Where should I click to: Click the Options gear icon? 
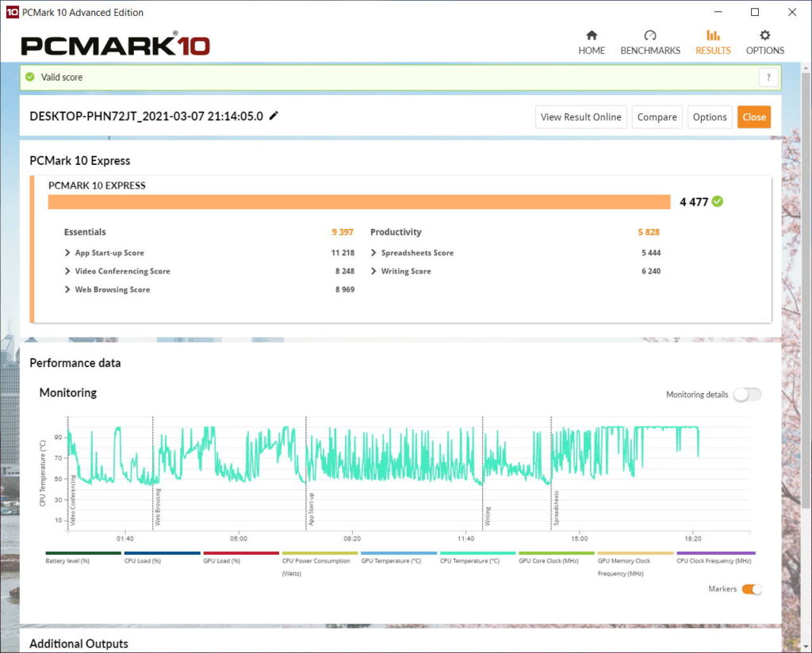coord(764,35)
